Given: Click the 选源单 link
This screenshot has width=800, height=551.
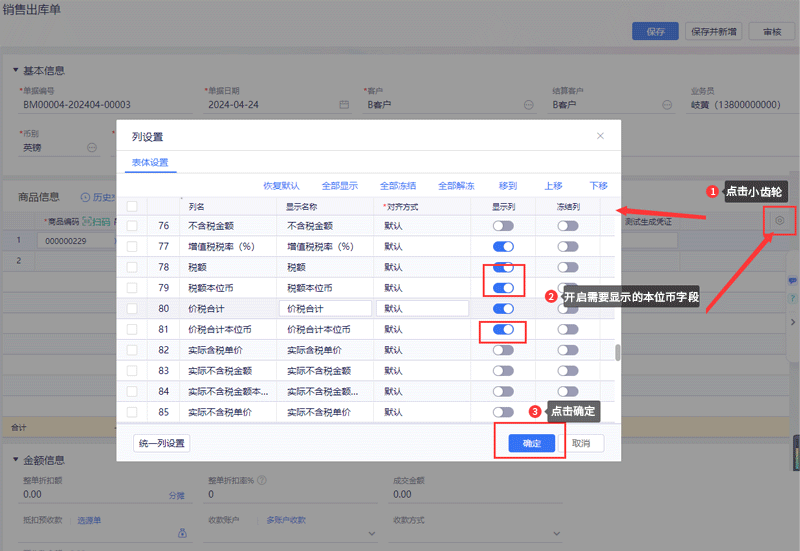Looking at the screenshot, I should pyautogui.click(x=89, y=520).
